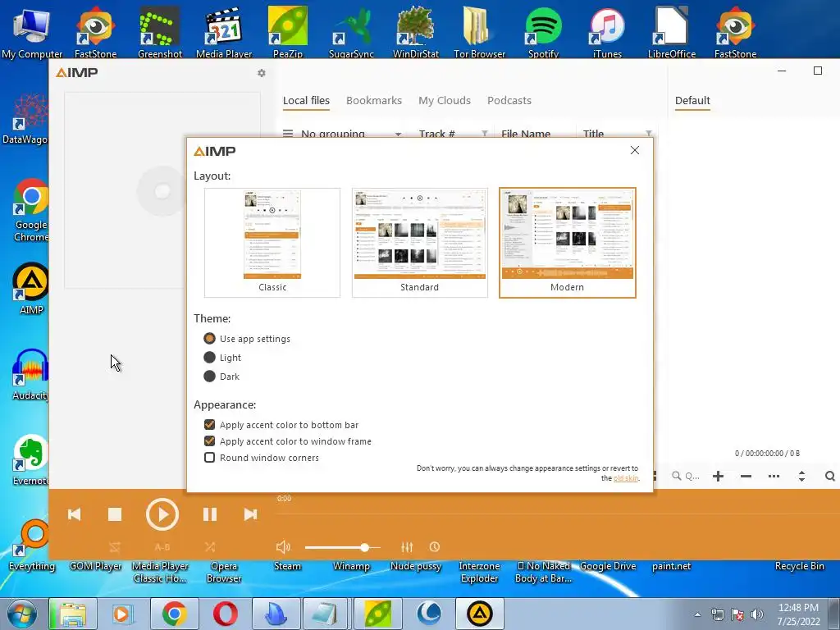The height and width of the screenshot is (630, 840).
Task: Click the Stop playback button
Action: [x=115, y=514]
